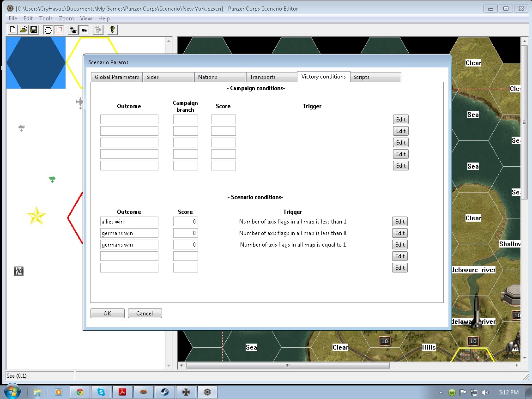Switch to the Global Parameters tab
Viewport: 532px width, 399px height.
[117, 77]
